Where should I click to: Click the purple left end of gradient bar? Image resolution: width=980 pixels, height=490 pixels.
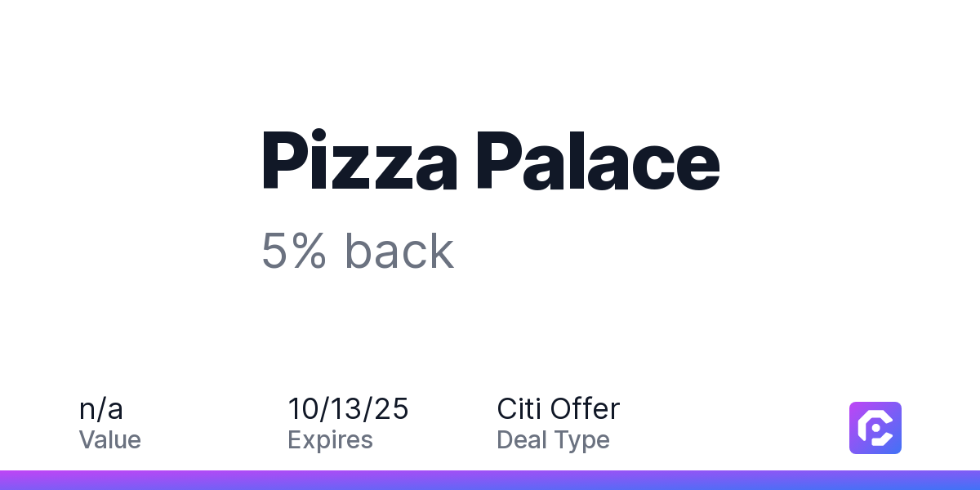[24, 480]
